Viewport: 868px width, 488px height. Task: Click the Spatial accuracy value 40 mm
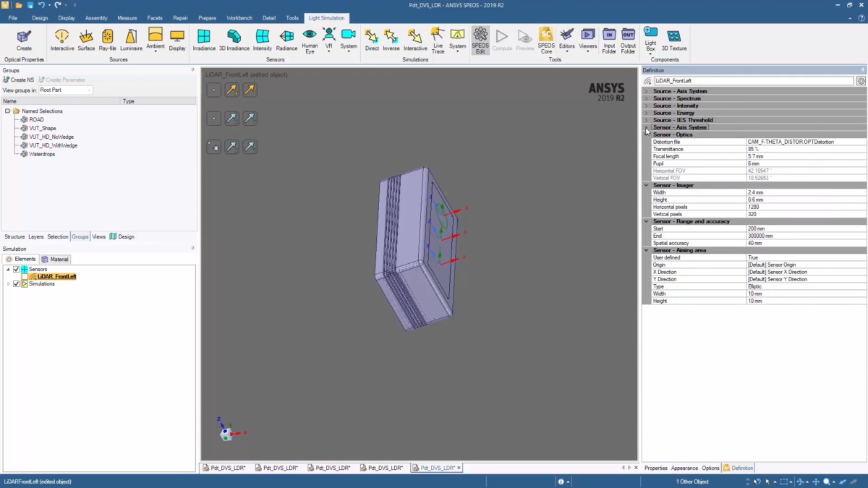click(x=806, y=243)
